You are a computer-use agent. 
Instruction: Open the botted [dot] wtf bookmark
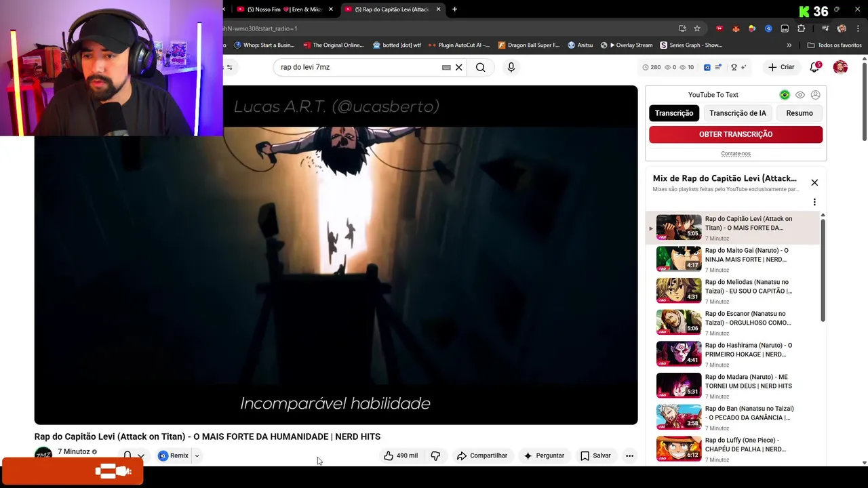[397, 45]
